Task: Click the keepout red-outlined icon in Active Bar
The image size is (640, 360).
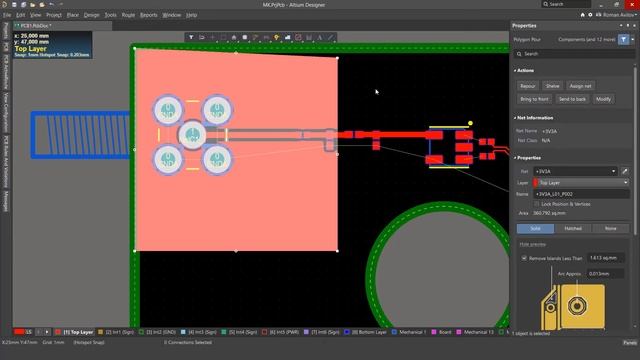Action: pyautogui.click(x=298, y=37)
